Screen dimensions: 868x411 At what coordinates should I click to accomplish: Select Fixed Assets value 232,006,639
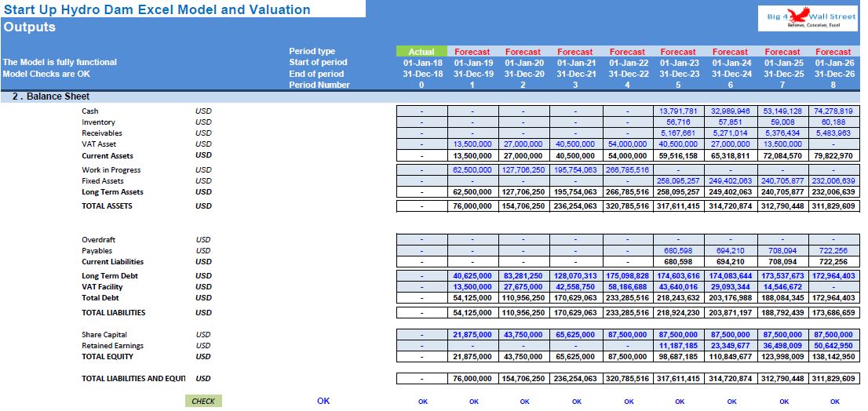point(834,181)
